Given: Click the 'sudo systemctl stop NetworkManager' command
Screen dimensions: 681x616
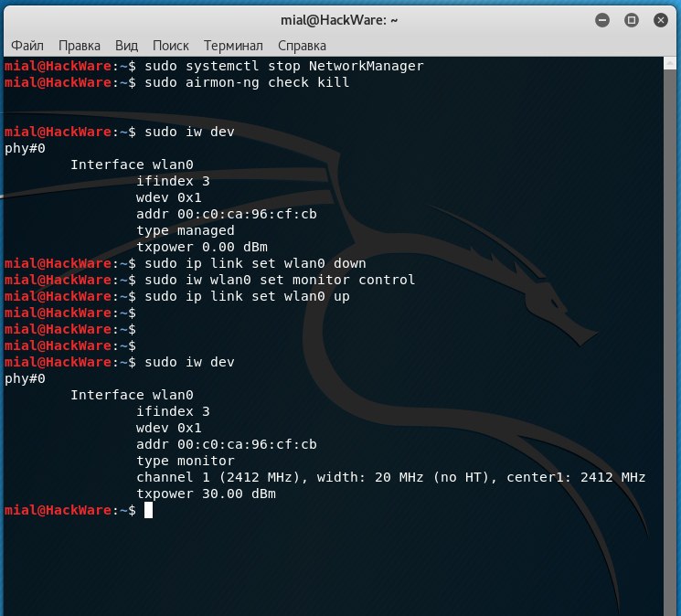Looking at the screenshot, I should pos(284,66).
